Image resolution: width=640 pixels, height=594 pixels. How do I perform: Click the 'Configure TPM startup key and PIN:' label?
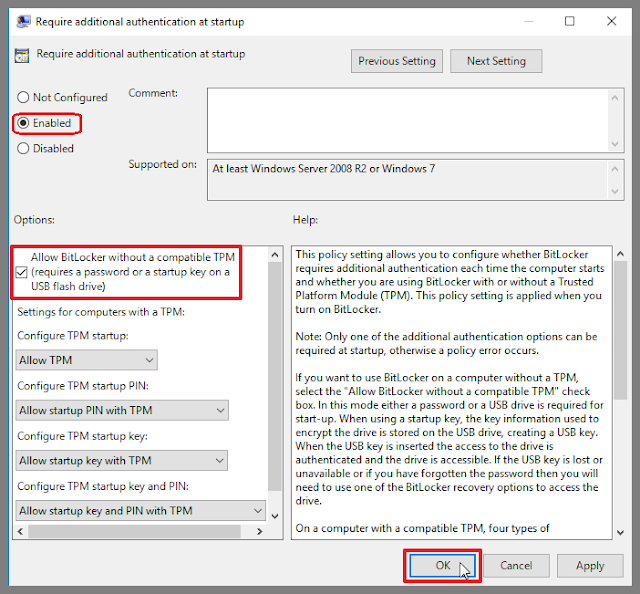tap(103, 486)
